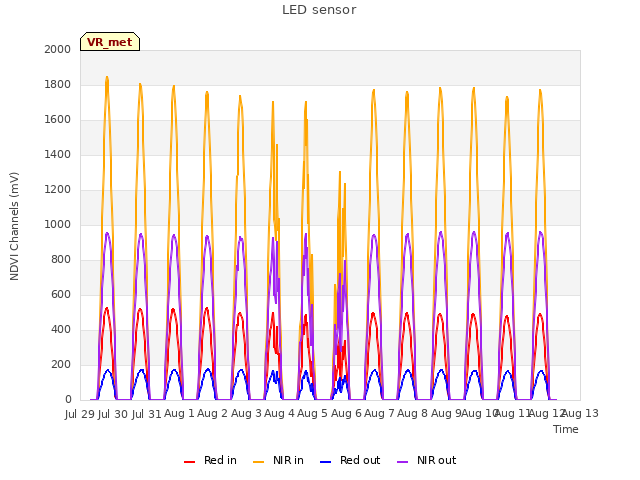The height and width of the screenshot is (480, 640).
Task: Click the LED sensor chart title
Action: (x=319, y=10)
